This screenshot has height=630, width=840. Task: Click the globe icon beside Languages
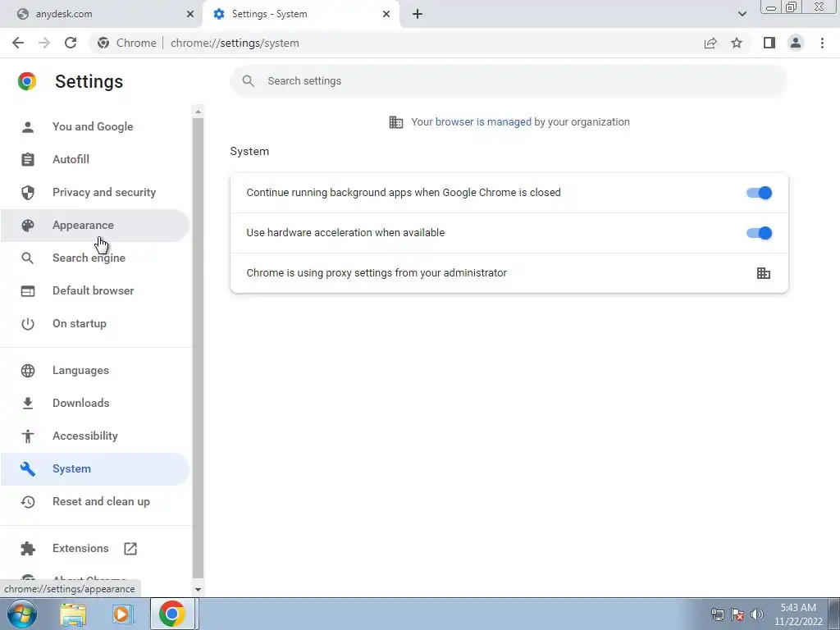(28, 370)
